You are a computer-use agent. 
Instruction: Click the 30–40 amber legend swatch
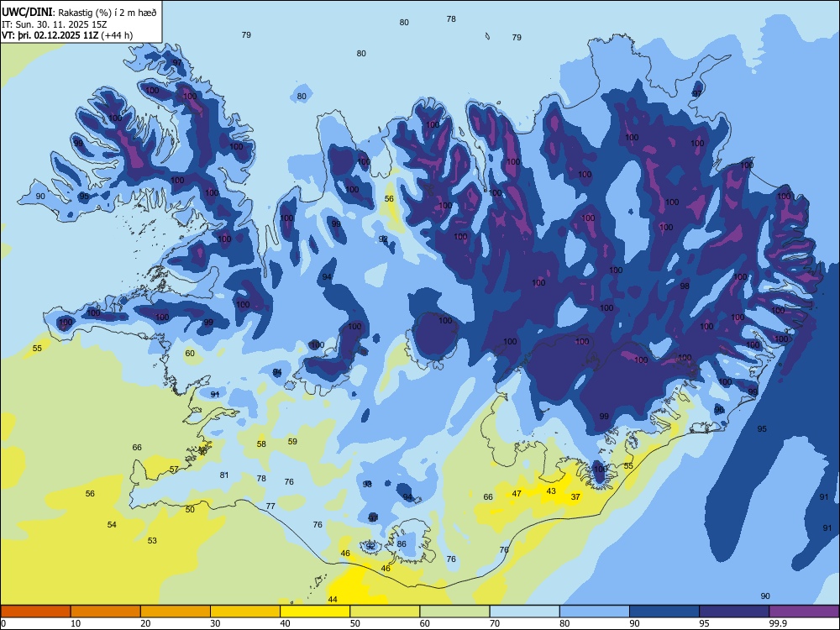tap(245, 612)
